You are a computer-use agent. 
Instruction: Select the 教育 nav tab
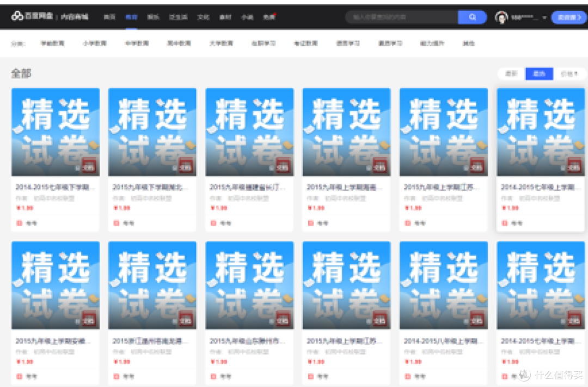[x=131, y=17]
